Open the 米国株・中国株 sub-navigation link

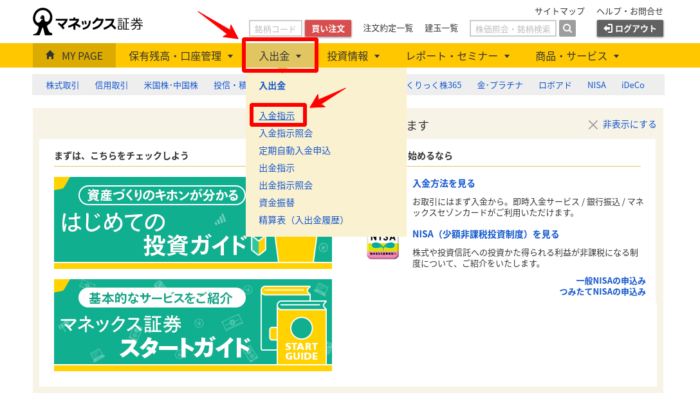(171, 85)
